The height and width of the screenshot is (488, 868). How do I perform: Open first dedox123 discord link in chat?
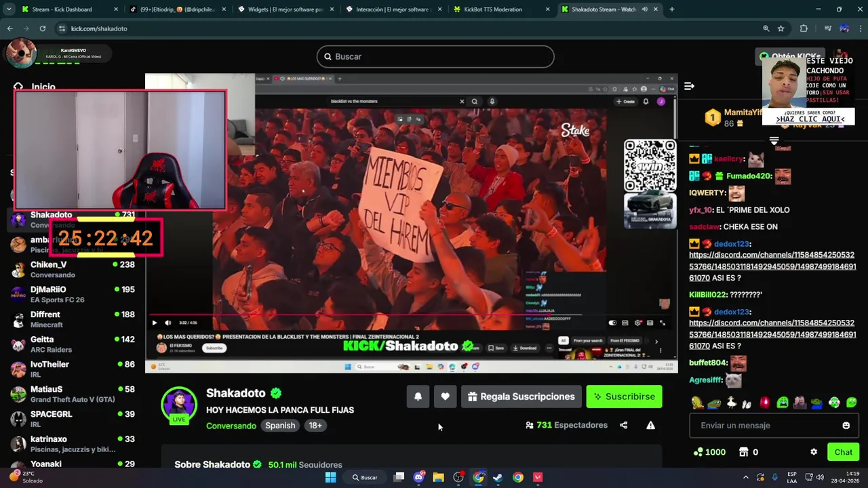point(772,266)
